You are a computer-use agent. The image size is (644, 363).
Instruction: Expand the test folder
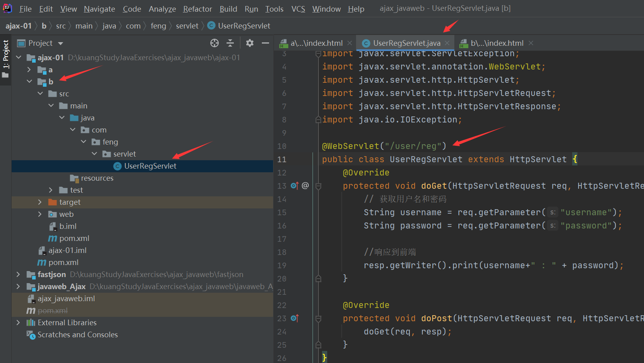51,190
